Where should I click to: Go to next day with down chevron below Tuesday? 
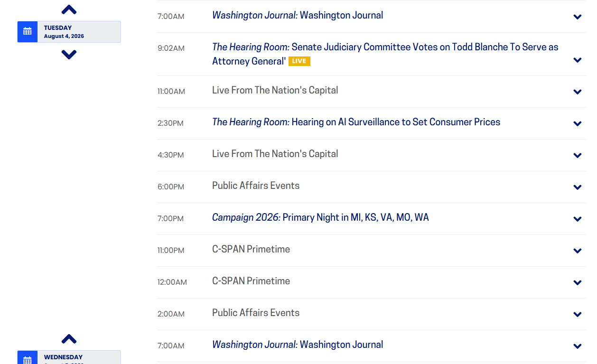69,55
